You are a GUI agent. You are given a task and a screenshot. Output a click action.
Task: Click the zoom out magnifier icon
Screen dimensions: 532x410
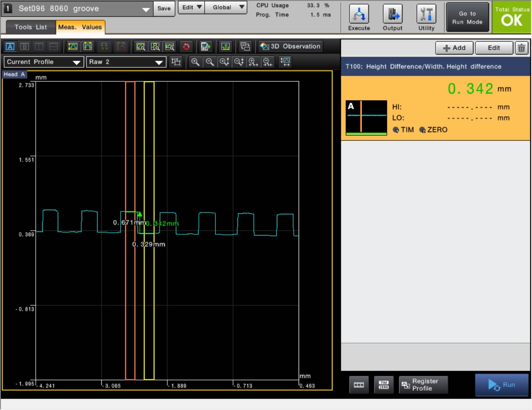click(x=210, y=62)
